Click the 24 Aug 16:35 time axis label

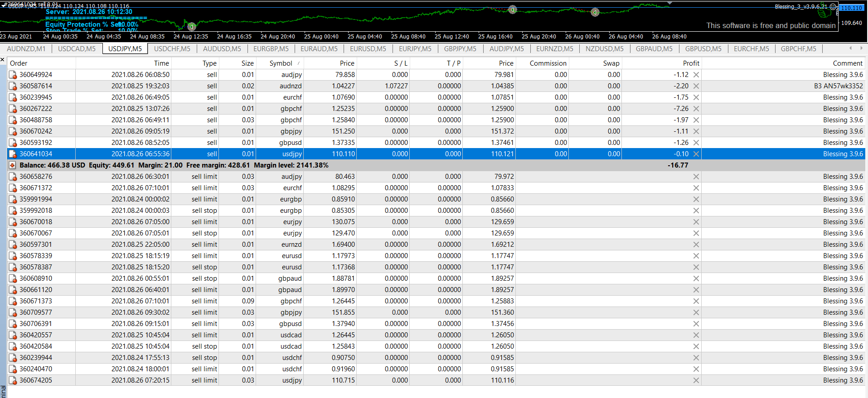234,37
